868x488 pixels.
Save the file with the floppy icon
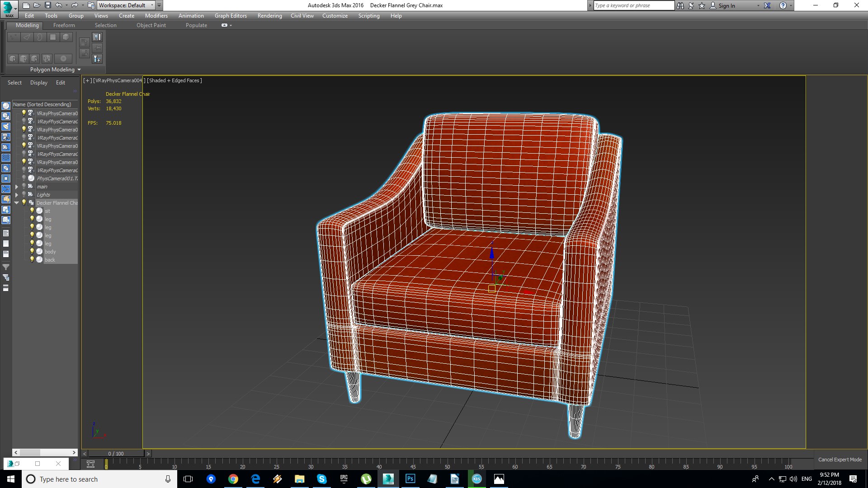pos(47,5)
